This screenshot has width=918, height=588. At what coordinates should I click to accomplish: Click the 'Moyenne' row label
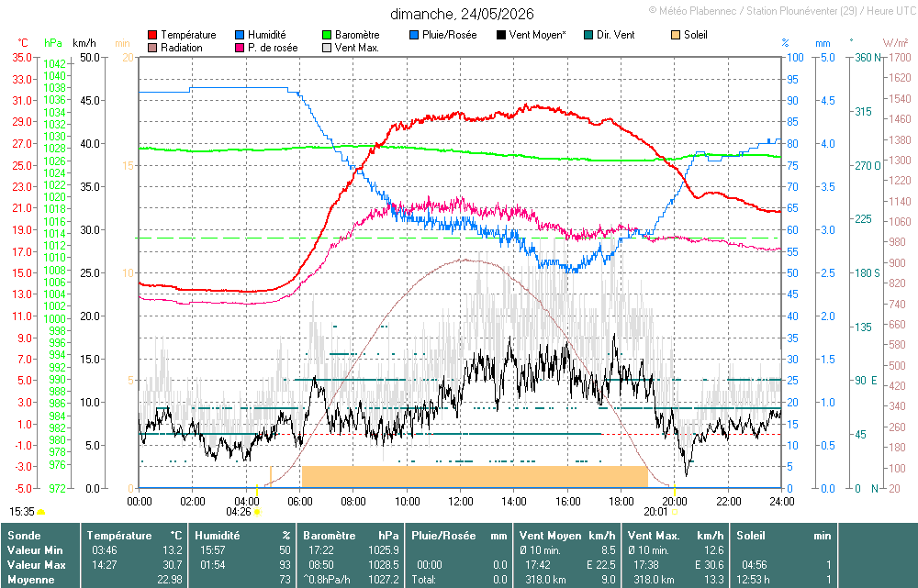click(30, 580)
